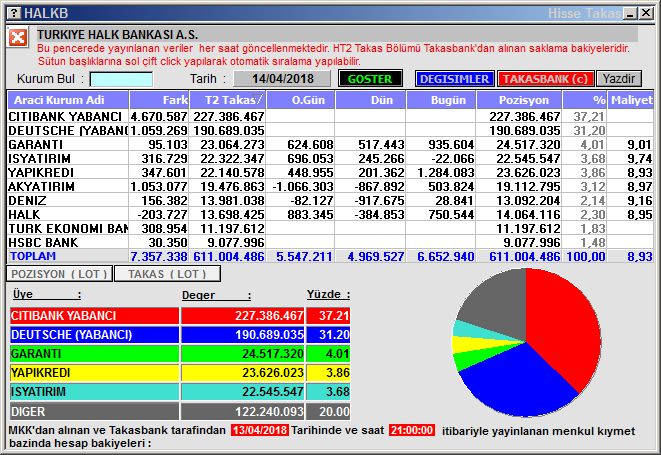Sort by T2 Takas column header

pyautogui.click(x=228, y=100)
